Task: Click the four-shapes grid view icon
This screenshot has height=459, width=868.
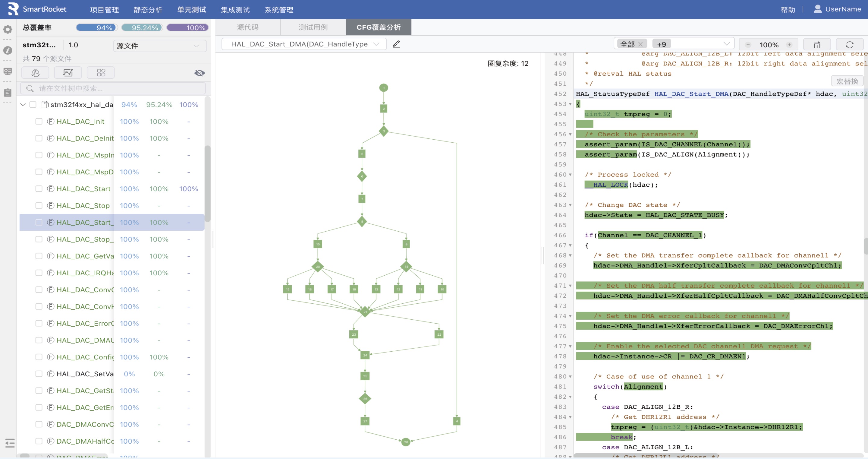Action: click(x=101, y=72)
